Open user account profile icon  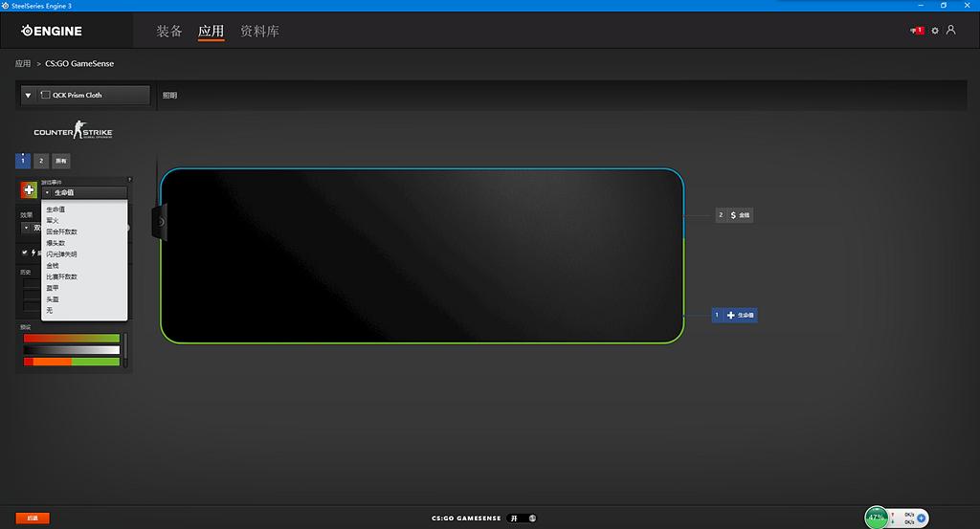pos(950,30)
